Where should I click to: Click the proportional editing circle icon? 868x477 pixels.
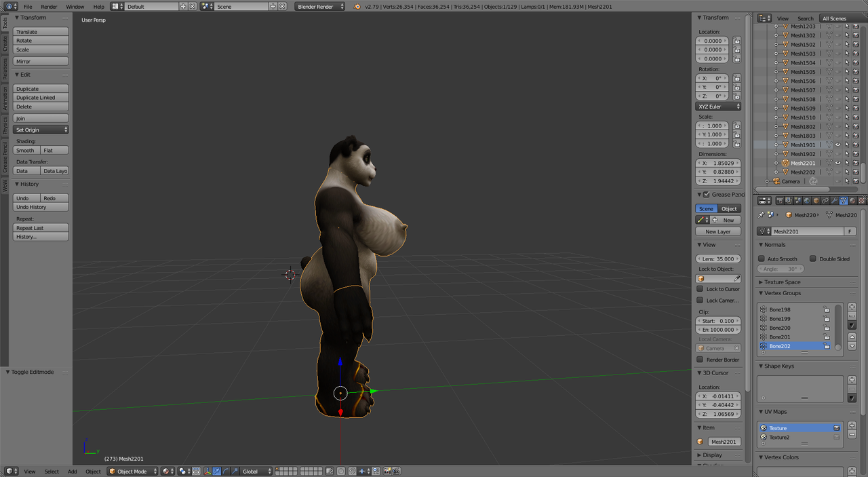coord(340,471)
